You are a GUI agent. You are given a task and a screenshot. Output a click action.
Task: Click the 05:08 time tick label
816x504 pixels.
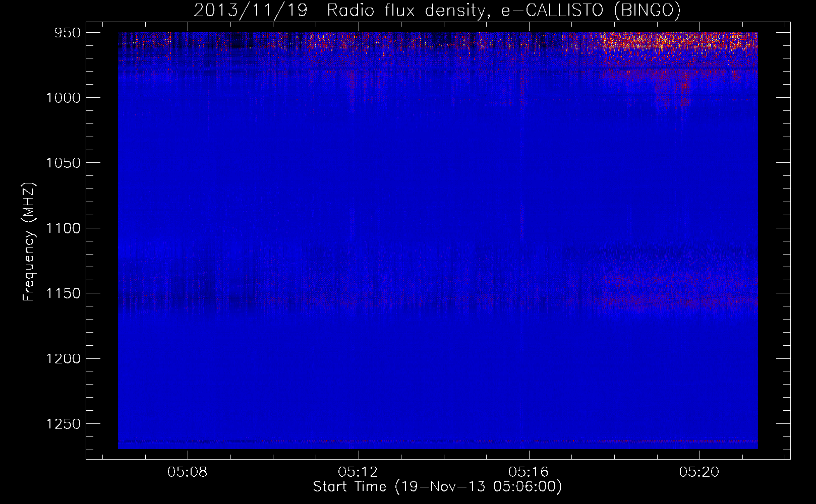[188, 472]
